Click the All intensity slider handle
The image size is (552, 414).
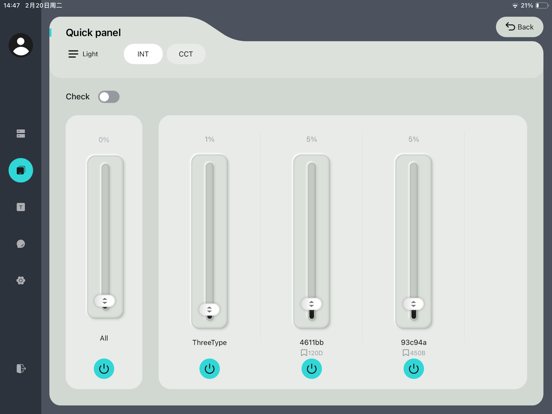(105, 301)
